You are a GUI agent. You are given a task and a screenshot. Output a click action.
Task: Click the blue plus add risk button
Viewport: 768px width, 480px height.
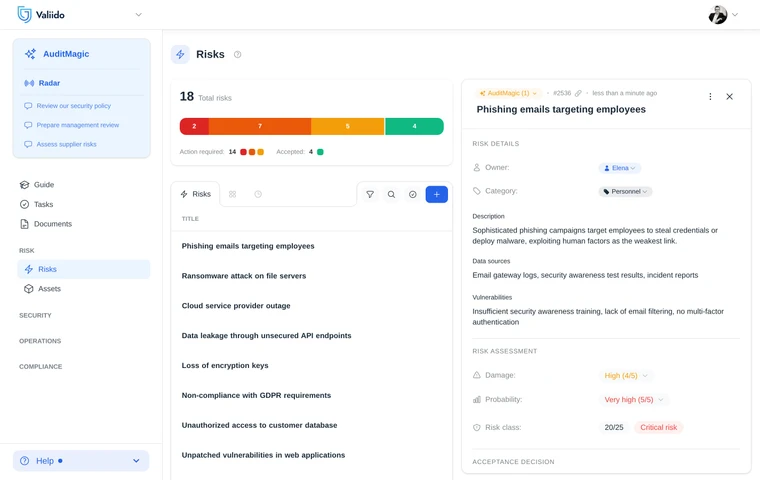pos(436,194)
